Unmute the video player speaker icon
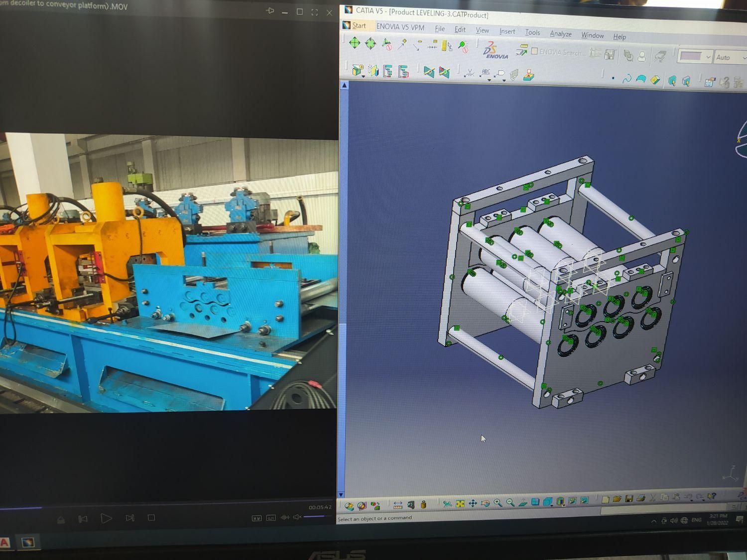Screen dimensions: 747x560 point(297,517)
